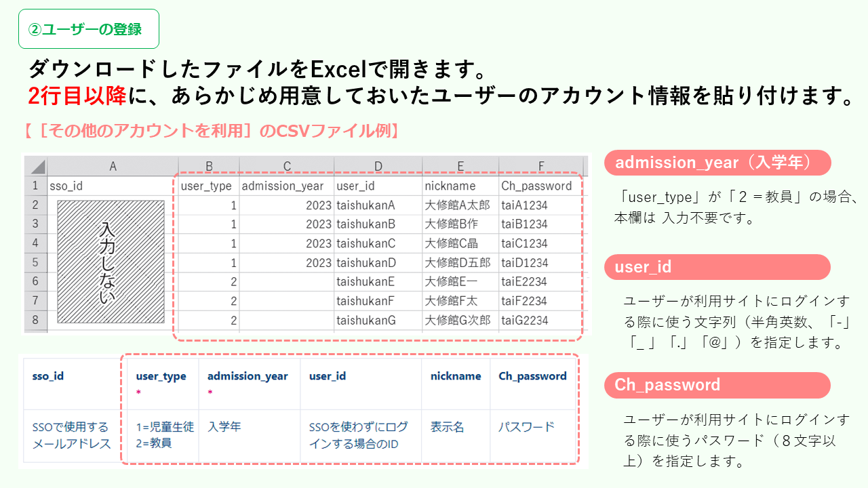Click the taiD1234 password cell
Viewport: 868px width, 488px height.
[540, 262]
